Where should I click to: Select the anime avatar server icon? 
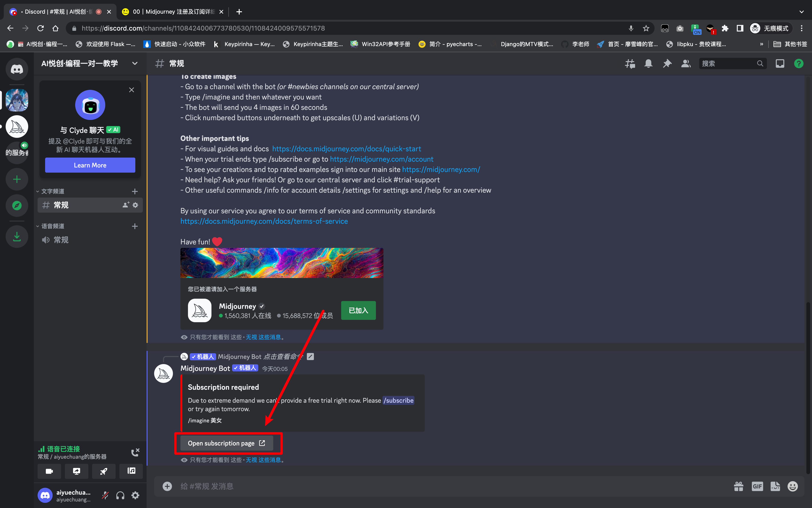click(x=17, y=100)
